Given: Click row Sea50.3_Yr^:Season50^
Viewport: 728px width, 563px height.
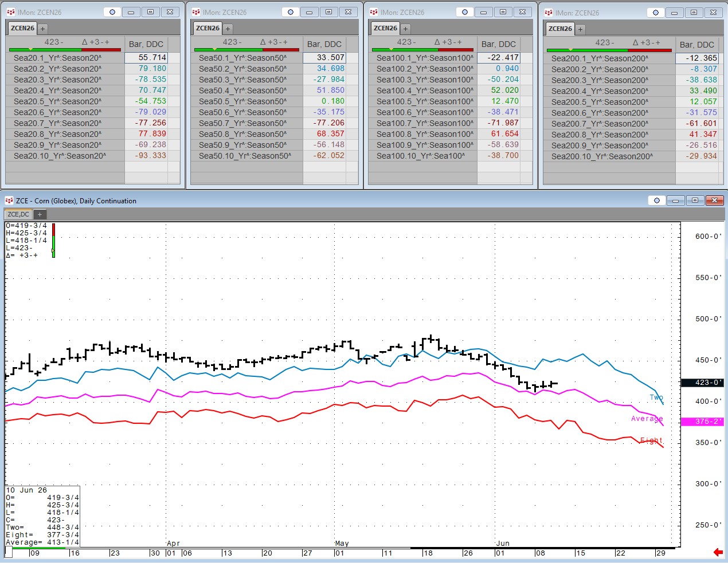Looking at the screenshot, I should (x=247, y=80).
